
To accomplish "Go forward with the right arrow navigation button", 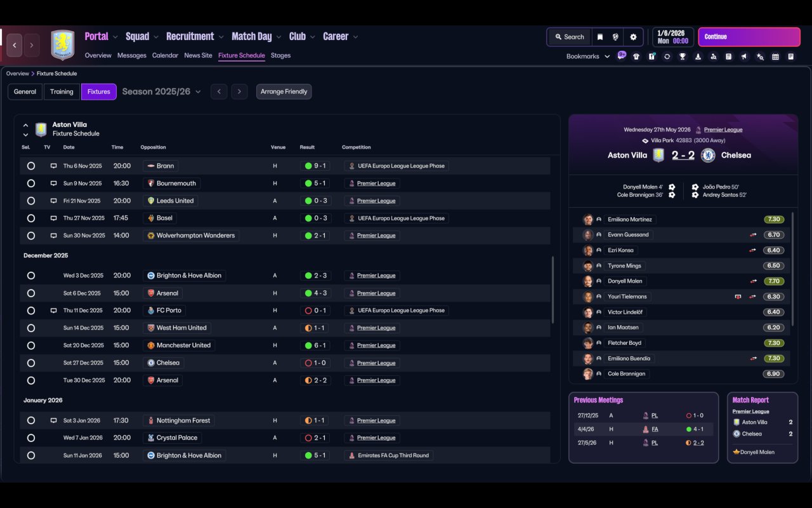I will (x=31, y=45).
